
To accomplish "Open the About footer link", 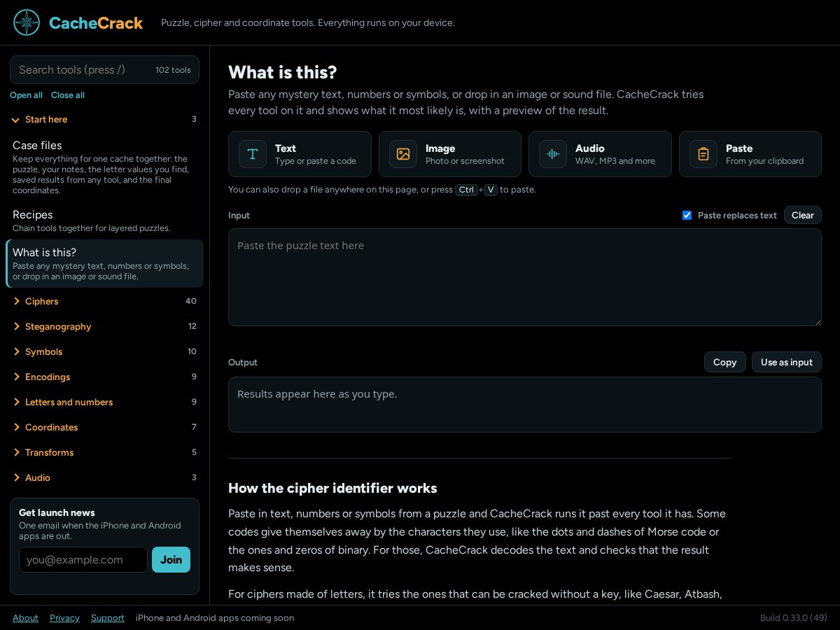I will pos(25,618).
